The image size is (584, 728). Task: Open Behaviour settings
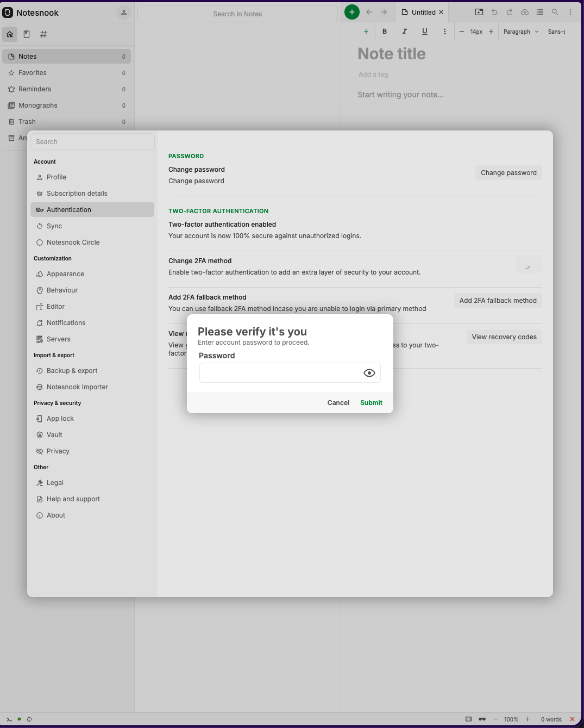coord(92,290)
